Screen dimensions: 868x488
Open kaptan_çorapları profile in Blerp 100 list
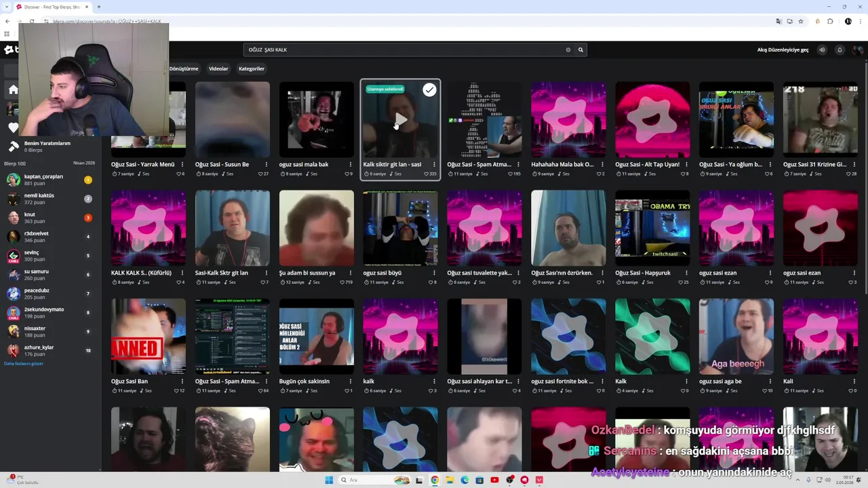[x=43, y=176]
